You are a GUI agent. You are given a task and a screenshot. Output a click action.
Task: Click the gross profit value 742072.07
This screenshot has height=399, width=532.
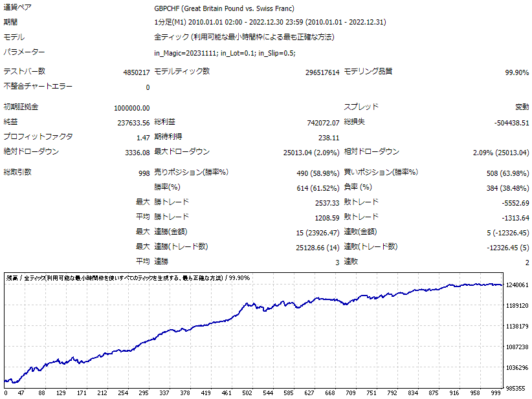coord(323,123)
